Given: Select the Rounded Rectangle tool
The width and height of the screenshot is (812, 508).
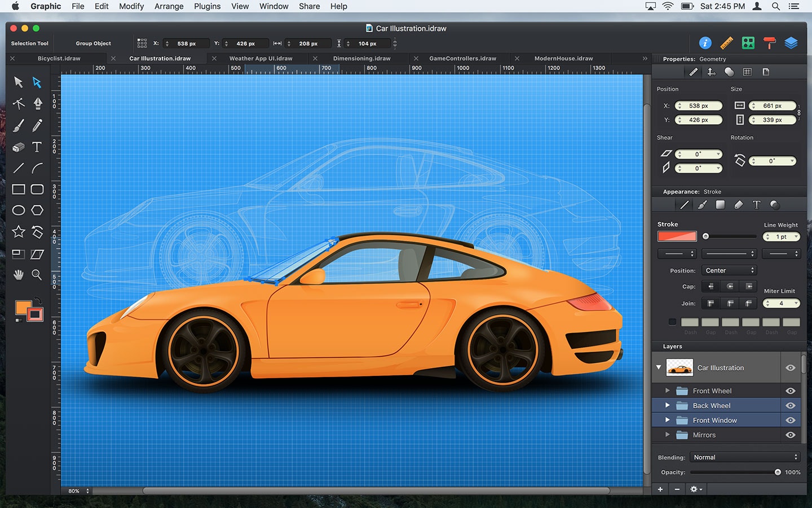Looking at the screenshot, I should click(x=37, y=190).
